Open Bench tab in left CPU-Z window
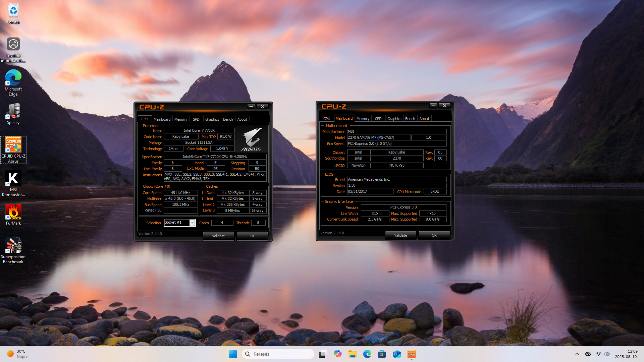Viewport: 644px width, 362px height. (228, 119)
